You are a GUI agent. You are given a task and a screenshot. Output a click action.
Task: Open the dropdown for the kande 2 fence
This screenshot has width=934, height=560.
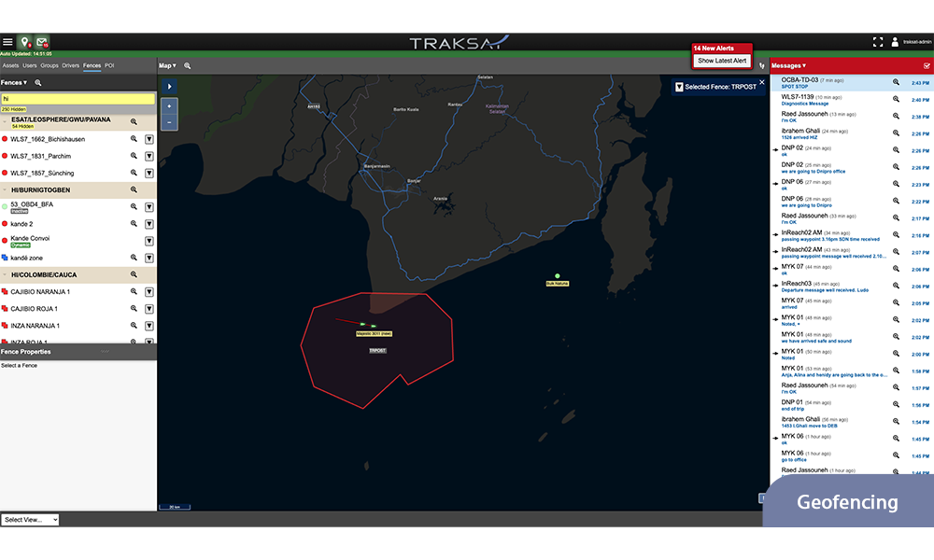[x=149, y=224]
